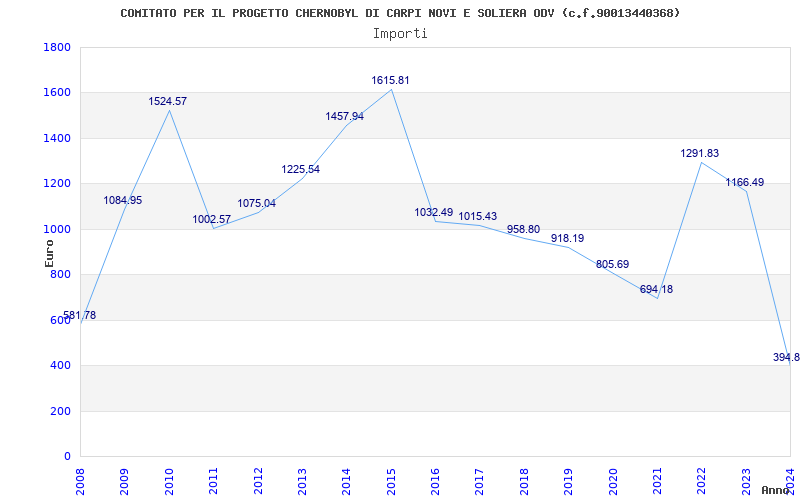Click the 2023 x-axis year label
Screen dimensions: 800x500
point(746,481)
